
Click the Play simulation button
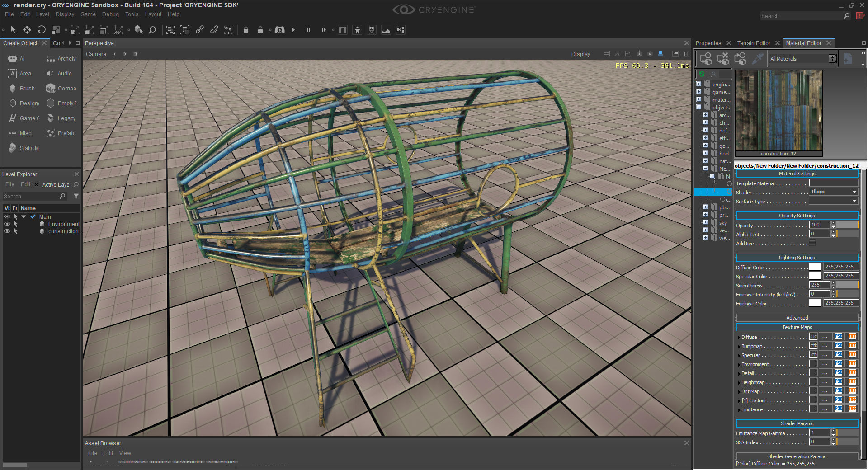pyautogui.click(x=293, y=30)
